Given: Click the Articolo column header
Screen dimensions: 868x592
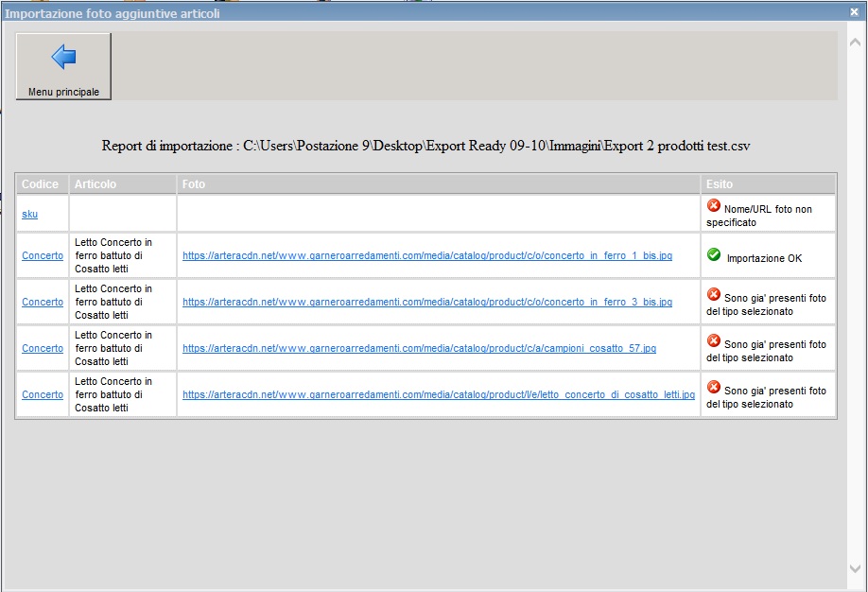Looking at the screenshot, I should click(123, 183).
